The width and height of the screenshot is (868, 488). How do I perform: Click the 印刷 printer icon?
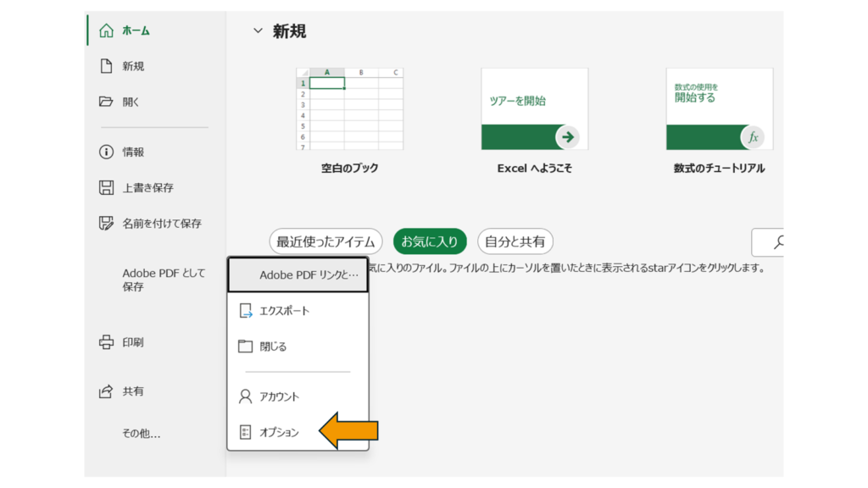click(106, 342)
